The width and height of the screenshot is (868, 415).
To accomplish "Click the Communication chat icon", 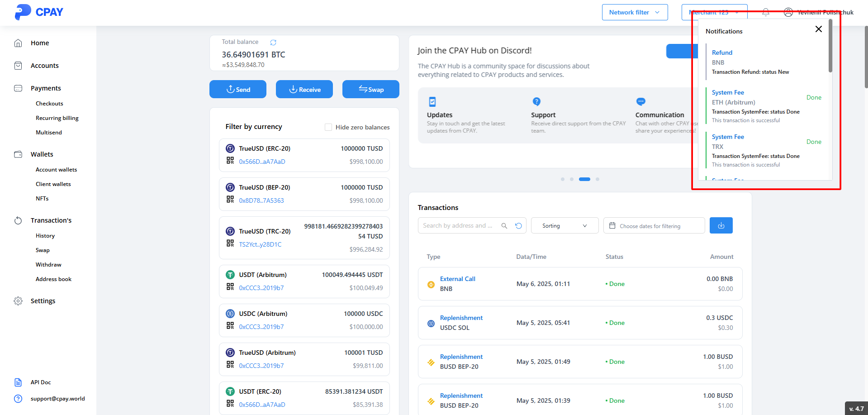I will click(641, 102).
